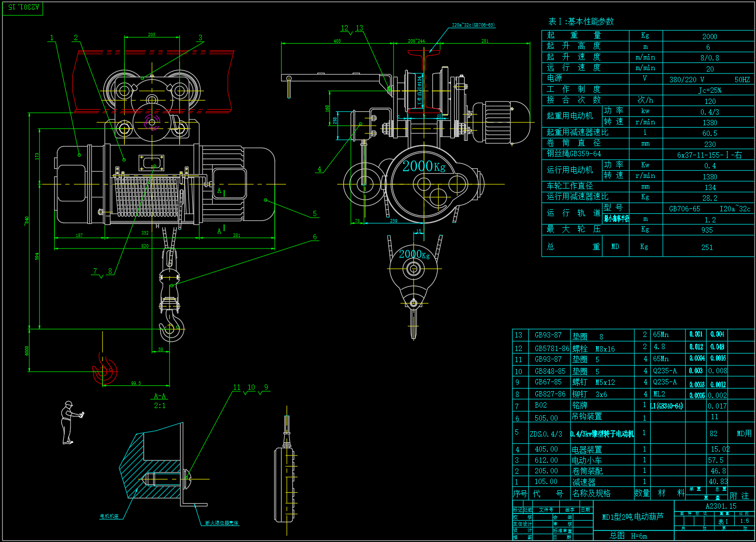The height and width of the screenshot is (542, 756).
Task: Select the I20a~32c(GB706-65) leader annotation
Action: 473,25
